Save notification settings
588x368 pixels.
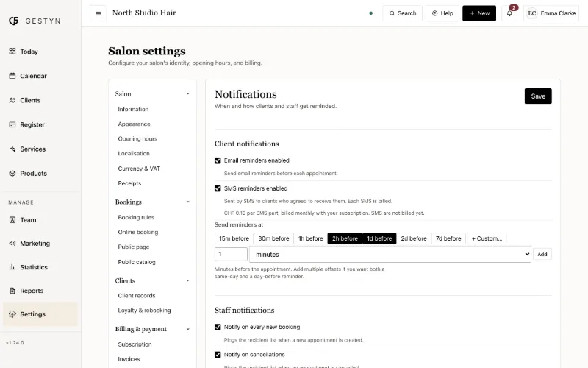point(538,96)
